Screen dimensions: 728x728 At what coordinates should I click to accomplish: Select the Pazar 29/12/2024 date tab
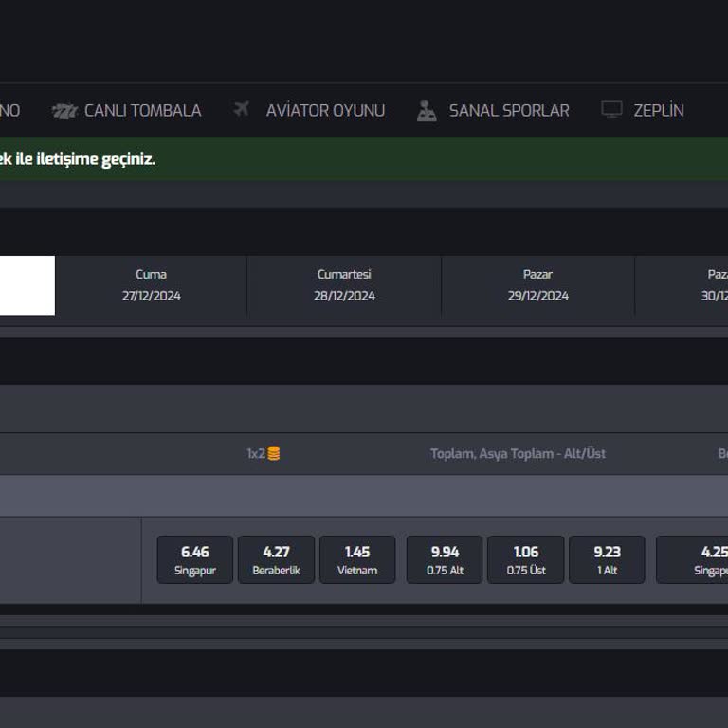(537, 284)
